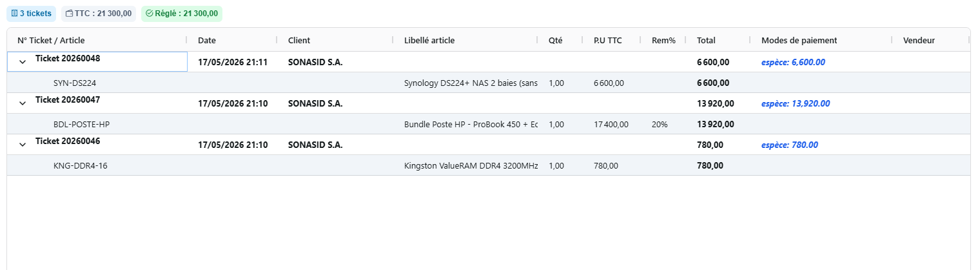Screen dimensions: 980x270
Task: Collapse Ticket 20260048 row chevron
Action: click(x=23, y=62)
